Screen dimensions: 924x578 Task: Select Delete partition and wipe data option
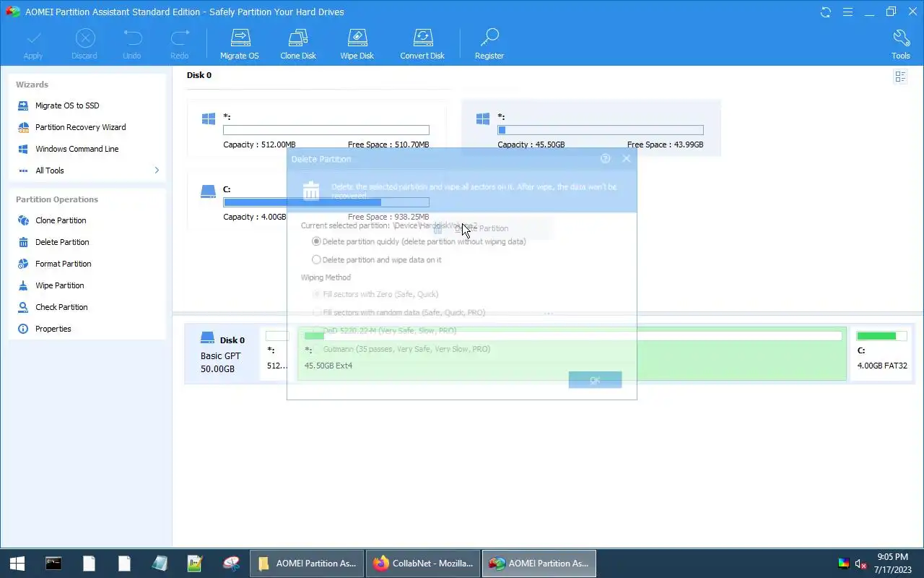[x=377, y=259]
